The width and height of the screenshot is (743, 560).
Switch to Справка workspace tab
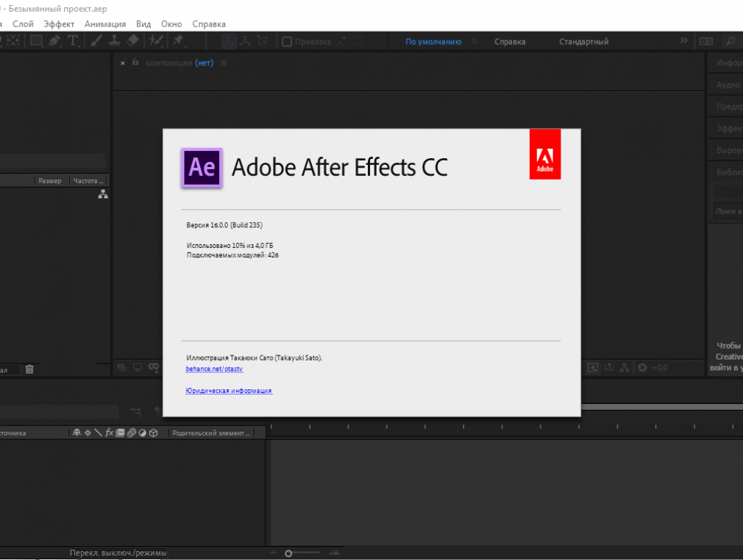pyautogui.click(x=510, y=42)
